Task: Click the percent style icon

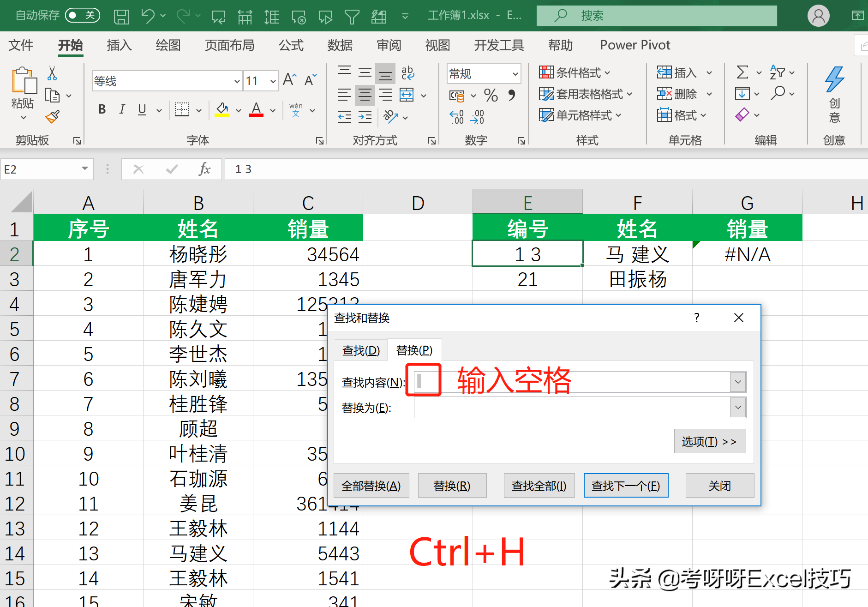Action: [x=491, y=96]
